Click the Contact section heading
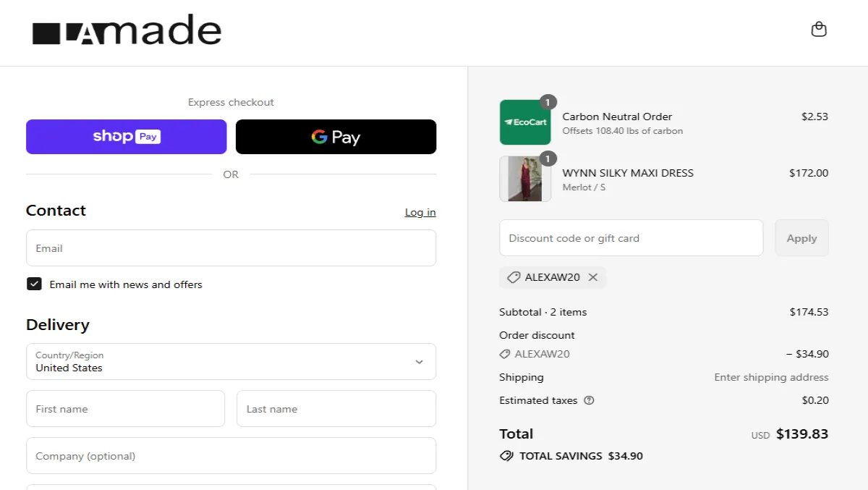 tap(56, 211)
